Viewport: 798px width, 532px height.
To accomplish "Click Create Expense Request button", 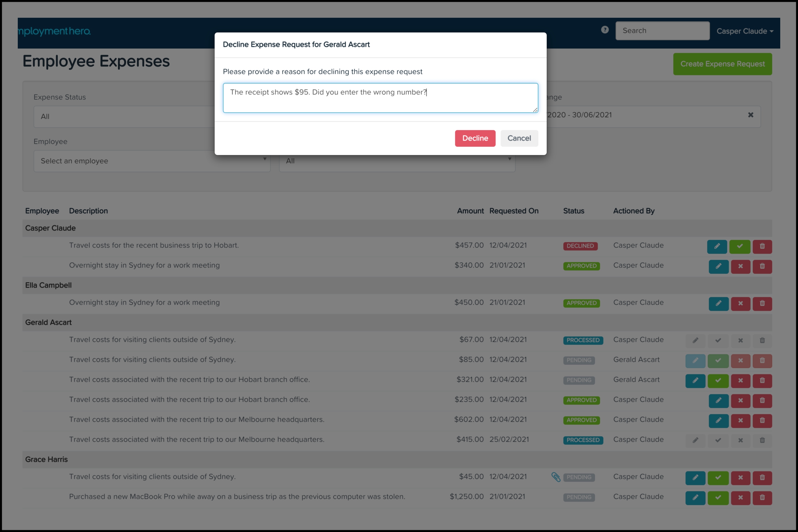I will (722, 64).
